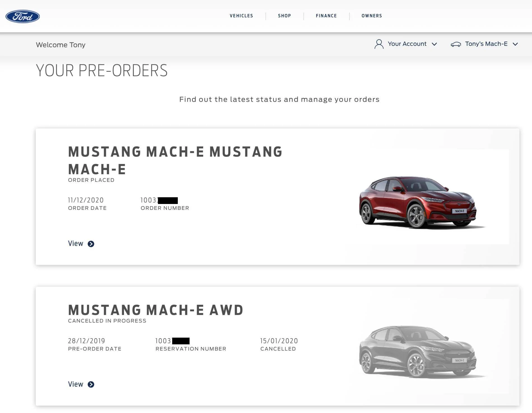Open Your Account link text
Viewport: 532px width, 413px height.
pyautogui.click(x=407, y=44)
